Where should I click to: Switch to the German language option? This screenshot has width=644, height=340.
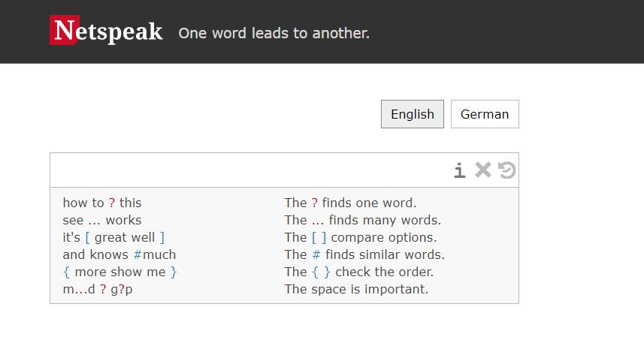pos(485,114)
